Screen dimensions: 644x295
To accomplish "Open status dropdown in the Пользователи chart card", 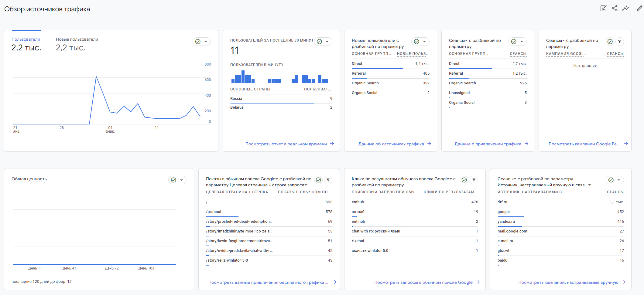I will pyautogui.click(x=202, y=42).
